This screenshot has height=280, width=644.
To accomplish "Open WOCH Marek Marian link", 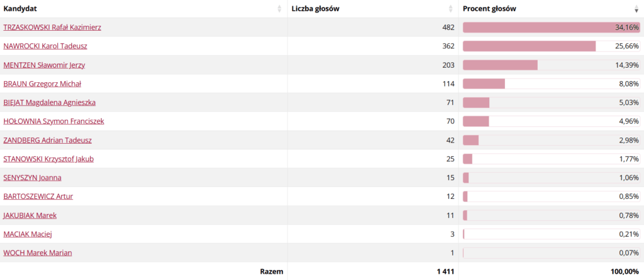I will pyautogui.click(x=38, y=253).
